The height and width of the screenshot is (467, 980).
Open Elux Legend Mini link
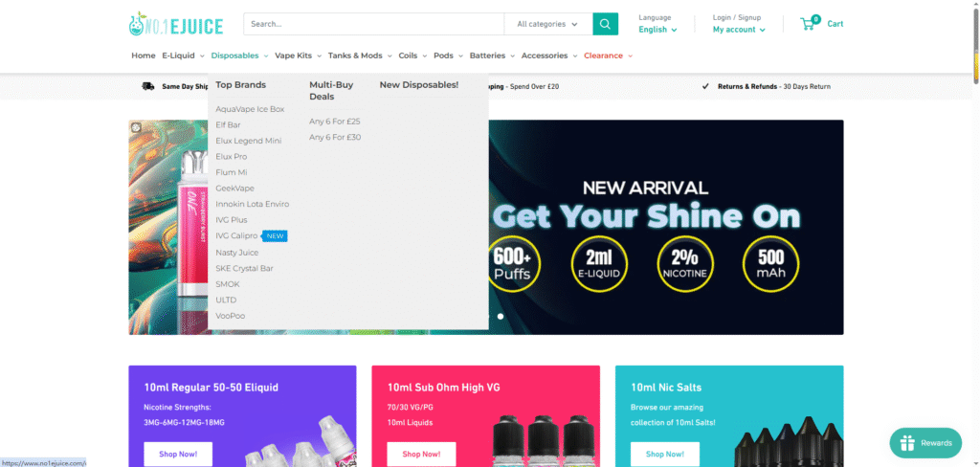tap(249, 141)
